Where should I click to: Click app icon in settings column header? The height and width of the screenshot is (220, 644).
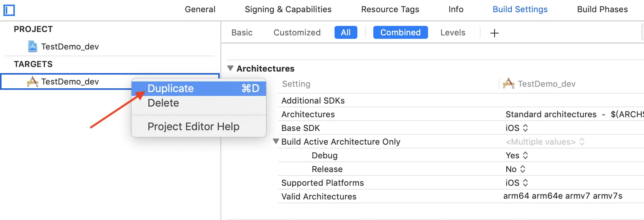coord(508,83)
